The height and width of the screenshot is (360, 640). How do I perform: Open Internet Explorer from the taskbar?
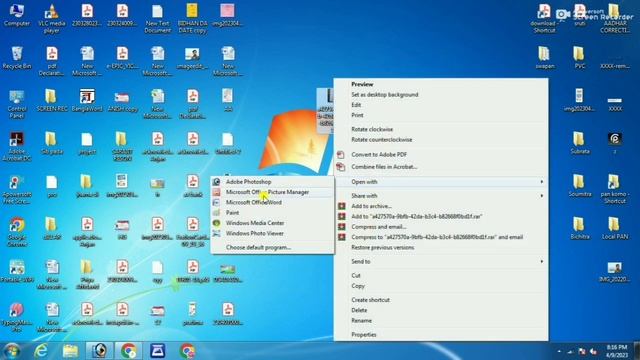41,351
